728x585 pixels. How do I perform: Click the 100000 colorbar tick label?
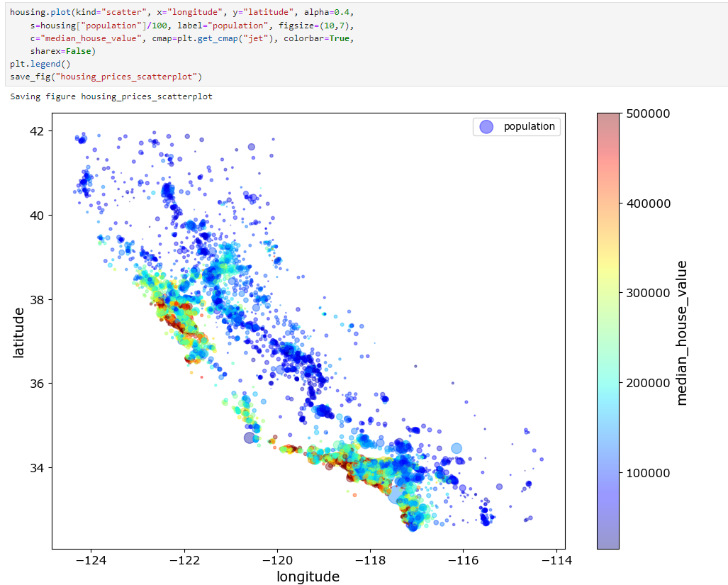(648, 473)
